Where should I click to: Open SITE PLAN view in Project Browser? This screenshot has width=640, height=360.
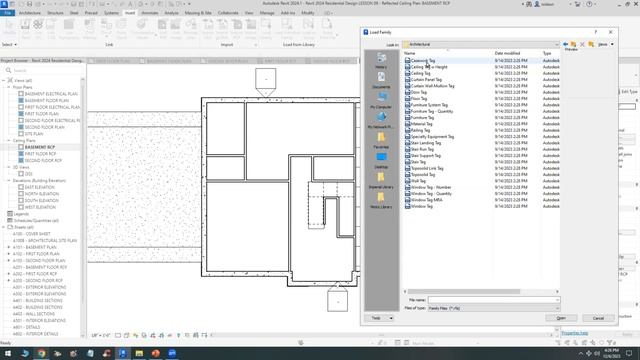point(33,134)
